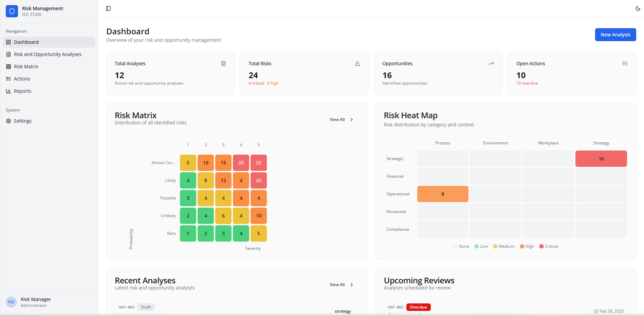Toggle the Critical legend filter in heat map
The width and height of the screenshot is (644, 316).
549,246
